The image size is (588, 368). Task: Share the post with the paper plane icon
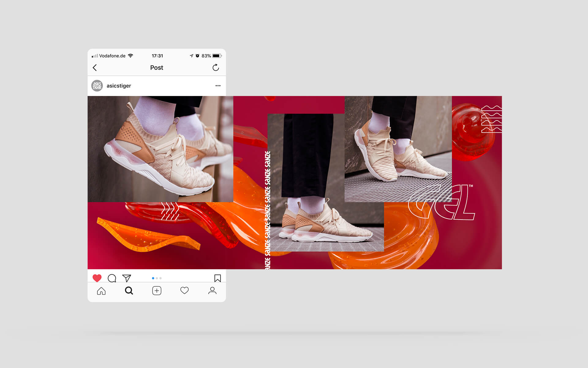click(126, 278)
